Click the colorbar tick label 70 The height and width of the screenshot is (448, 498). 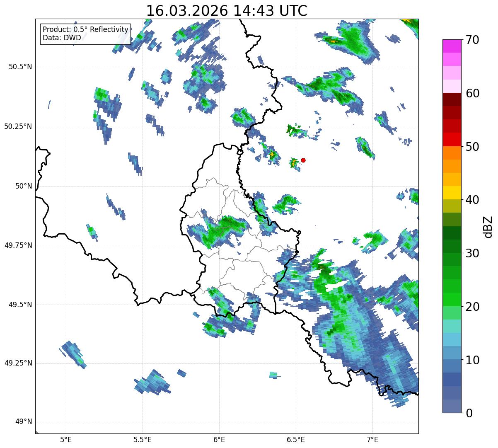tap(472, 40)
